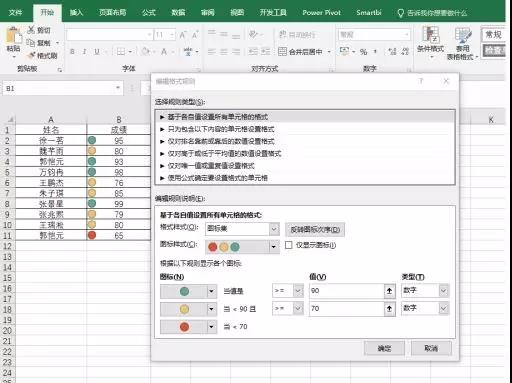Screen dimensions: 512x383
Task: Open operator dropdown for value 90
Action: (298, 291)
